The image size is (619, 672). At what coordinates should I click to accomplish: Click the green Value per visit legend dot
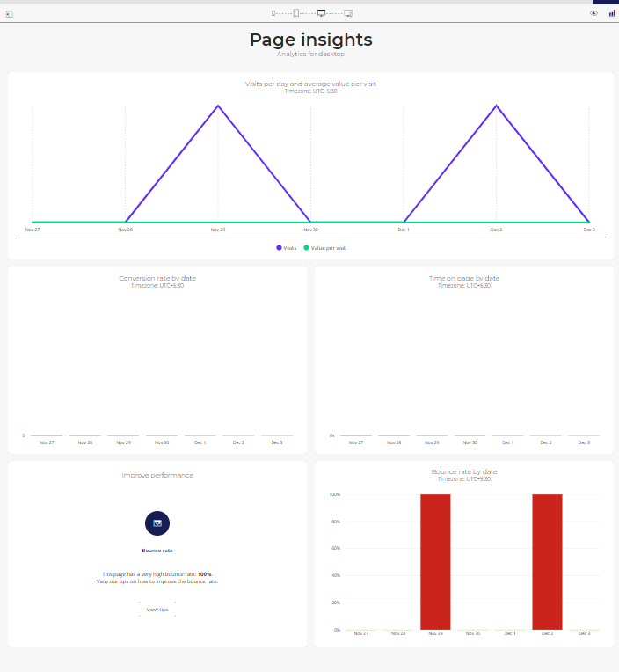(306, 248)
